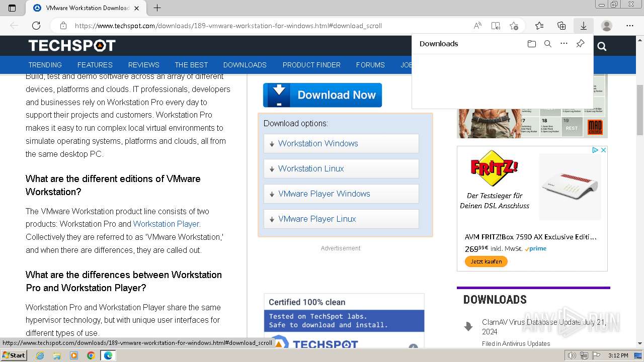This screenshot has height=362, width=644.
Task: Open AVM FRITZ!Box 7590 AX ad title
Action: click(x=531, y=237)
